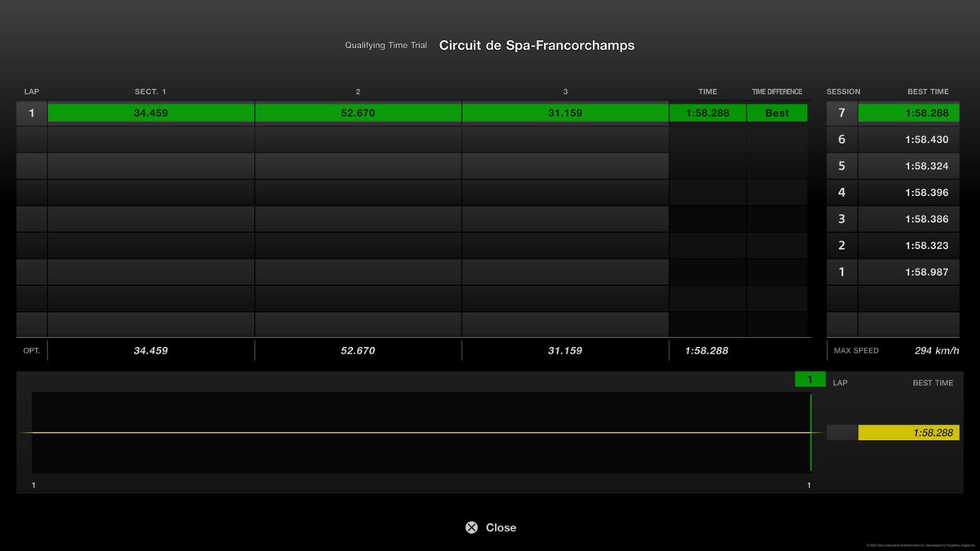
Task: Click the TIME column header
Action: click(x=707, y=91)
